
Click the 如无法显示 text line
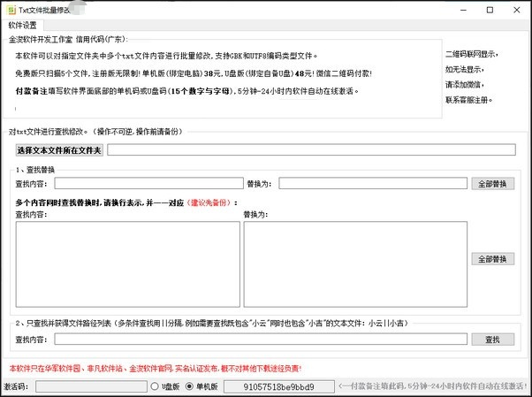[x=465, y=69]
